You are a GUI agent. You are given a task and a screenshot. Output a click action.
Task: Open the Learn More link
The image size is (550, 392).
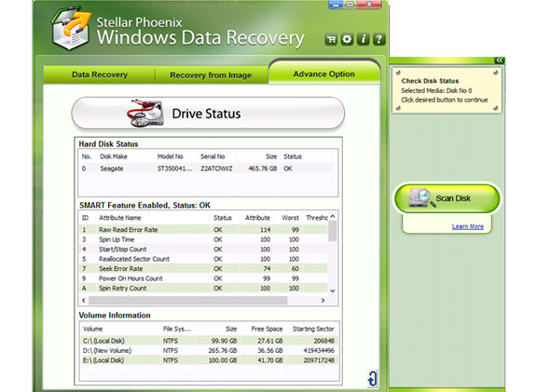[x=468, y=226]
